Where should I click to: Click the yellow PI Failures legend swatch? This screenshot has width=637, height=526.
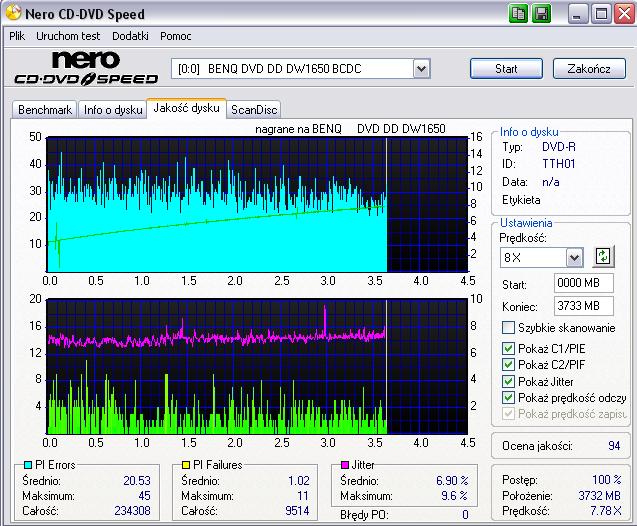click(186, 465)
